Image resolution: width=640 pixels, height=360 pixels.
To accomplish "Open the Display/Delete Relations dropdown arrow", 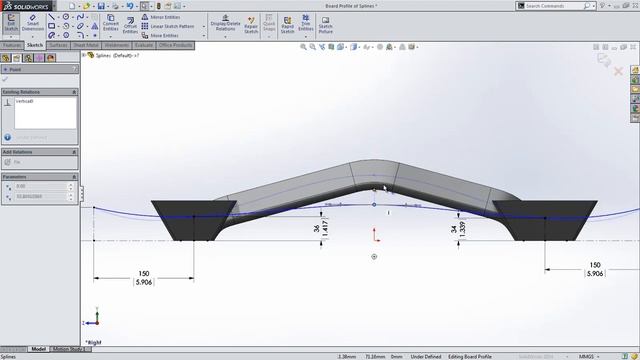I will [225, 37].
